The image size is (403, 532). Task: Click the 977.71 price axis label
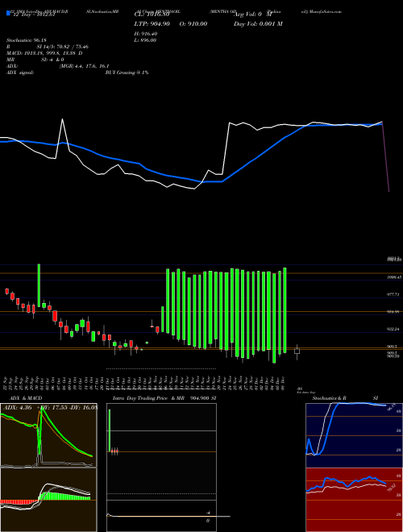pos(393,294)
